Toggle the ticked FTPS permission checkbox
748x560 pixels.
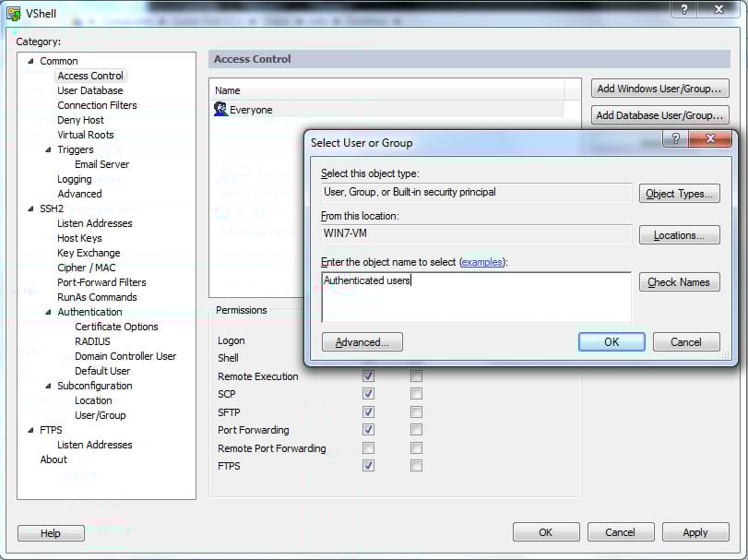pyautogui.click(x=369, y=466)
